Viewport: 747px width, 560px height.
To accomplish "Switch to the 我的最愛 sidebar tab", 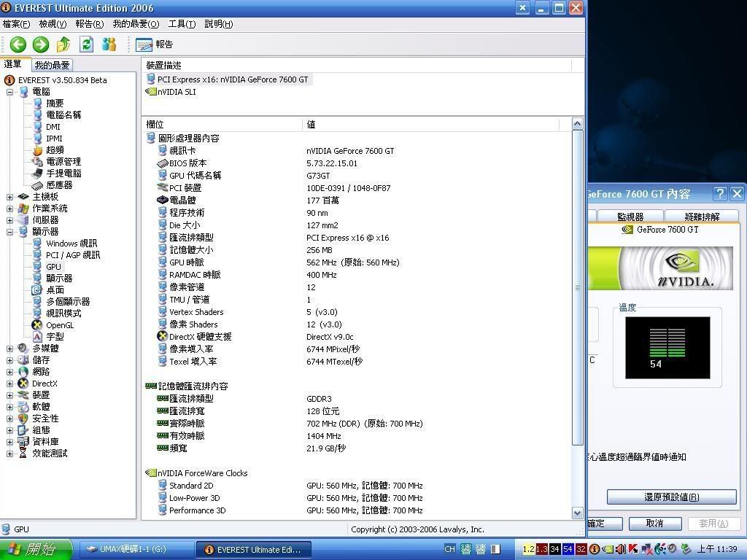I will pos(53,66).
